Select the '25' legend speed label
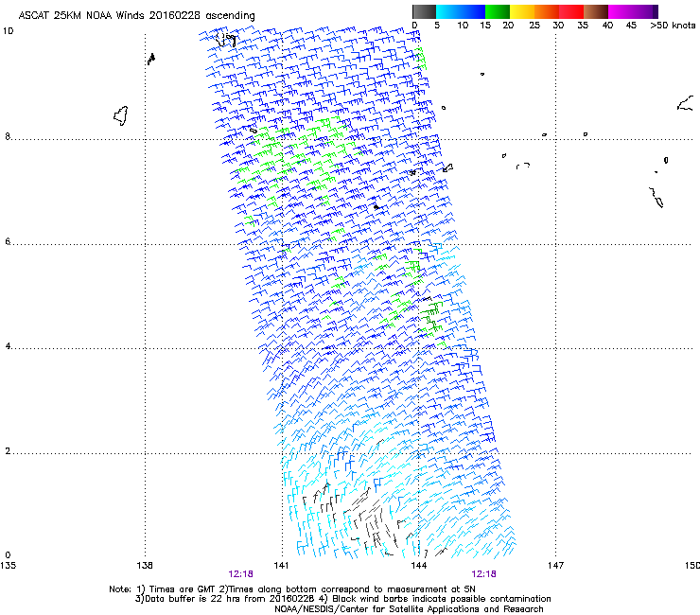This screenshot has width=700, height=615. (534, 26)
